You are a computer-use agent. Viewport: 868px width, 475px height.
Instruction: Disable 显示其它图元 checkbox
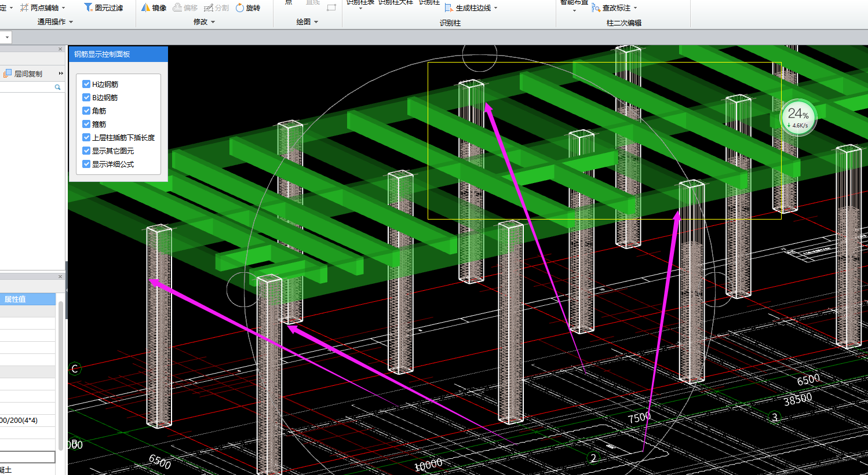point(86,151)
